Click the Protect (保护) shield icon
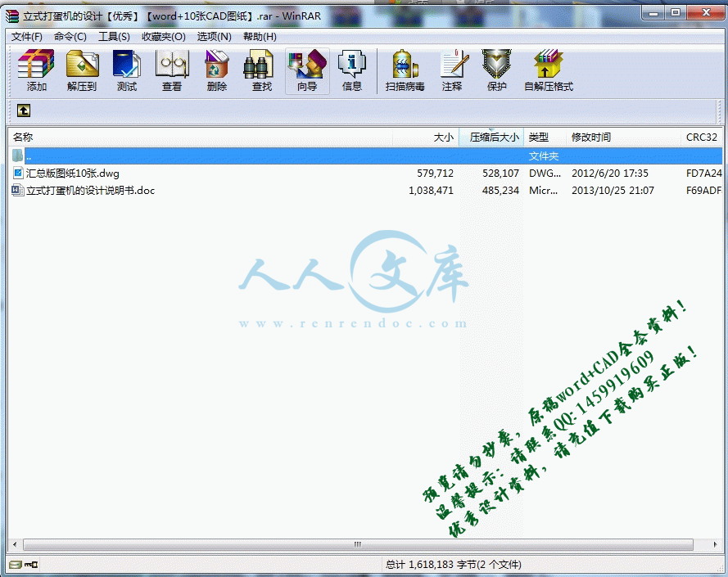This screenshot has height=577, width=728. pos(496,70)
